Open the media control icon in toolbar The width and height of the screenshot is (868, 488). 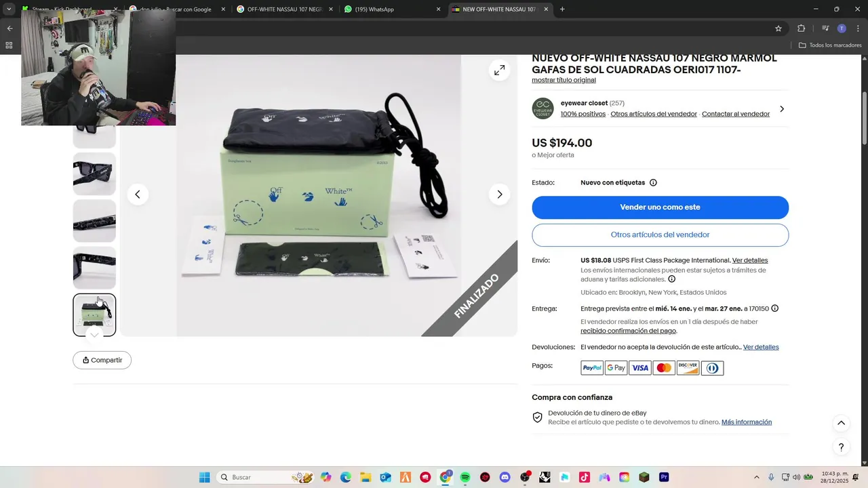tap(825, 28)
